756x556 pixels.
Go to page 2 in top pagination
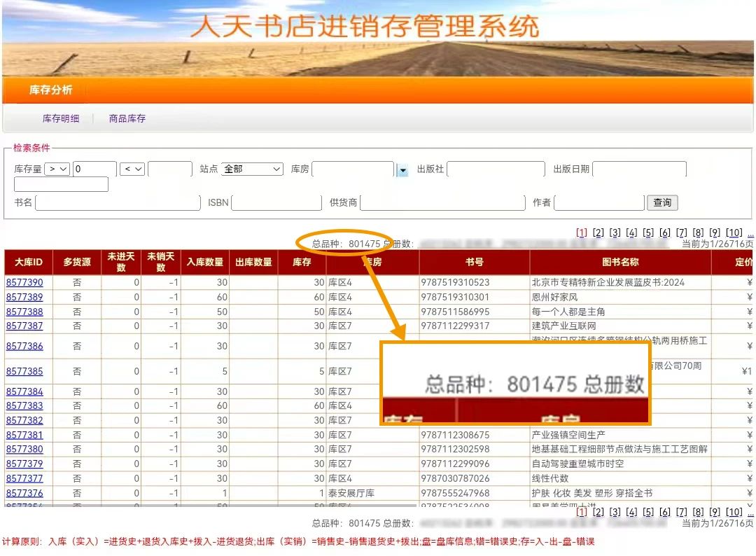pos(598,233)
